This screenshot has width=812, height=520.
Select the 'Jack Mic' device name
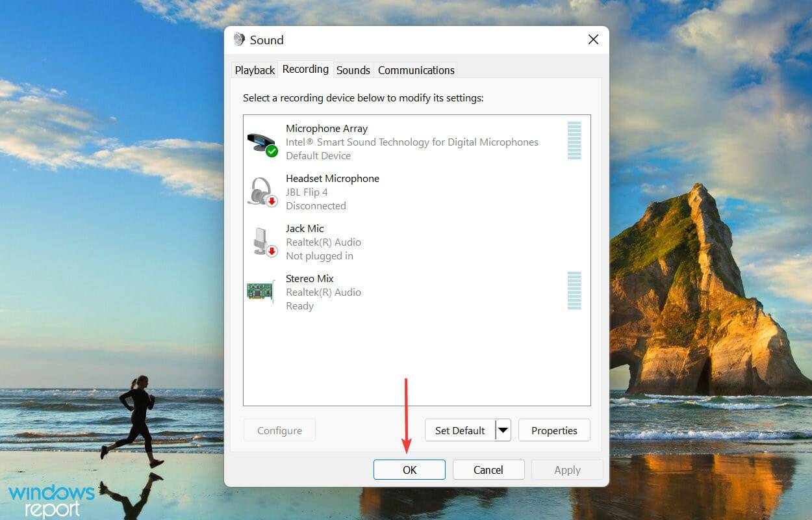tap(305, 229)
